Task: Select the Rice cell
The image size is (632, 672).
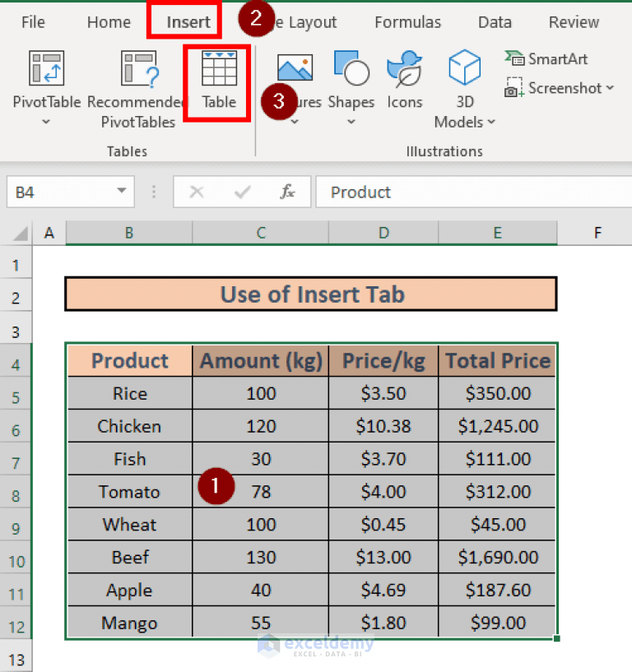Action: tap(130, 393)
